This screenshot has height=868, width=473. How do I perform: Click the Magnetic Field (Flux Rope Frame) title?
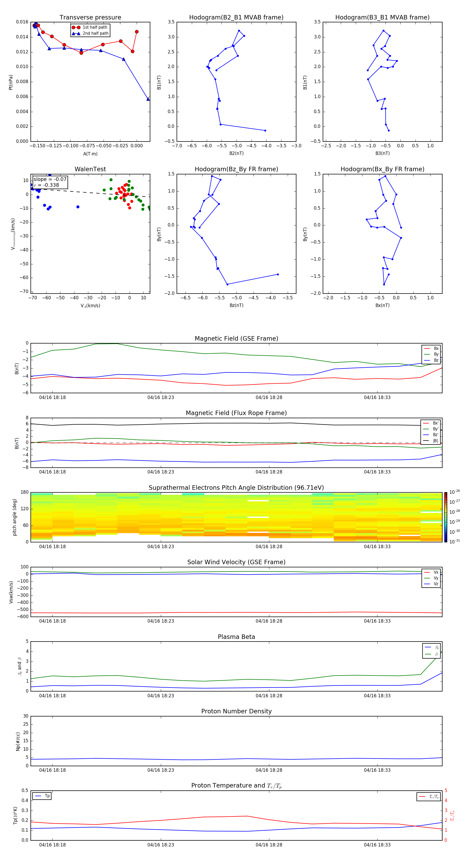point(236,413)
